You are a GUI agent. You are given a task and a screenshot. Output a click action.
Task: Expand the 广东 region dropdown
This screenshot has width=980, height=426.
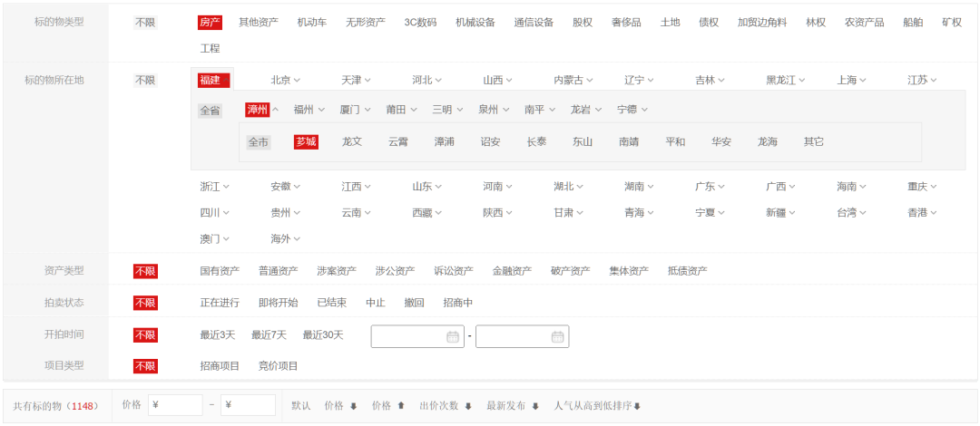pyautogui.click(x=710, y=186)
